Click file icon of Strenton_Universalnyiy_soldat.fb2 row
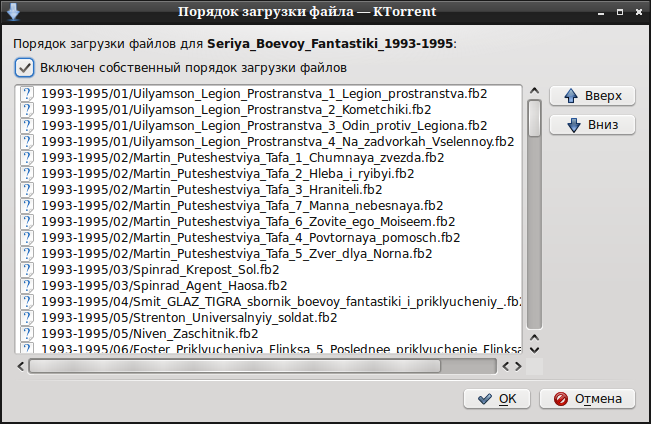This screenshot has height=424, width=651. point(27,317)
